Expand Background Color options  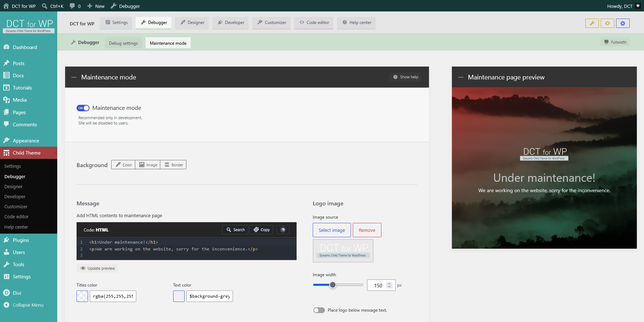[123, 165]
